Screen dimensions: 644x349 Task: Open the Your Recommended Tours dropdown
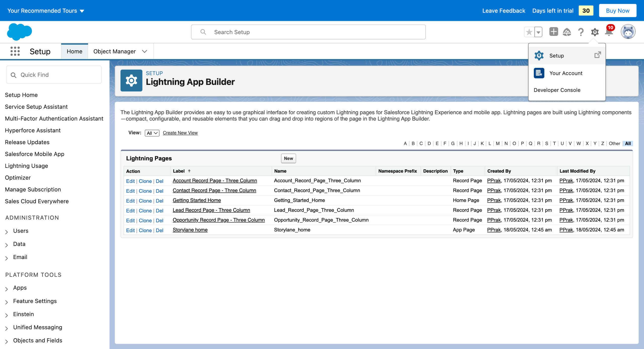point(46,11)
